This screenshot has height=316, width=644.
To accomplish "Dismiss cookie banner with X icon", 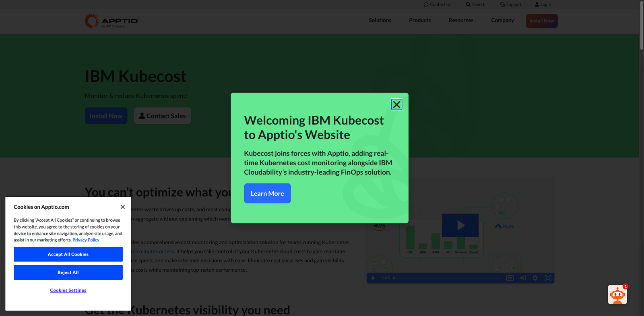I will [123, 207].
